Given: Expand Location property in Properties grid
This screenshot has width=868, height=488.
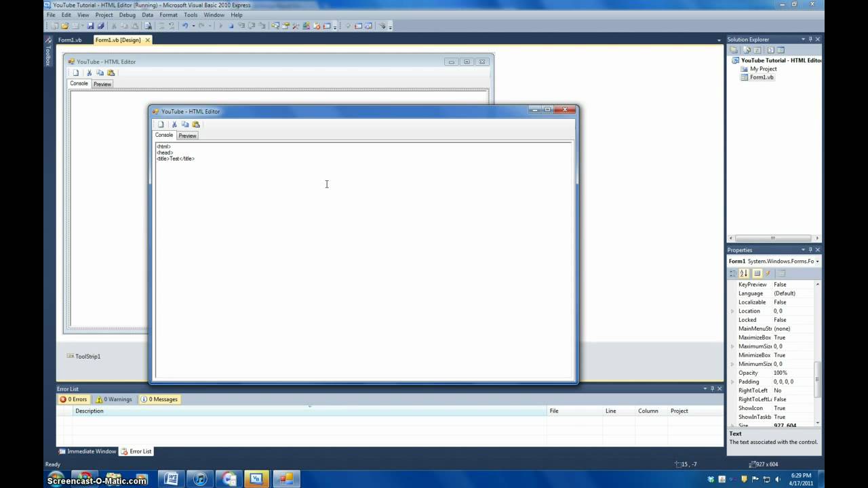Looking at the screenshot, I should [732, 311].
